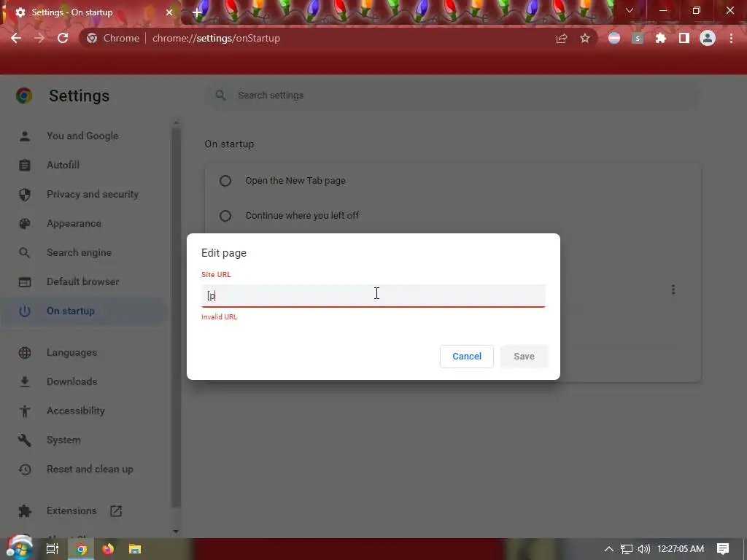Open Extensions link in sidebar
Image resolution: width=747 pixels, height=560 pixels.
click(x=71, y=510)
